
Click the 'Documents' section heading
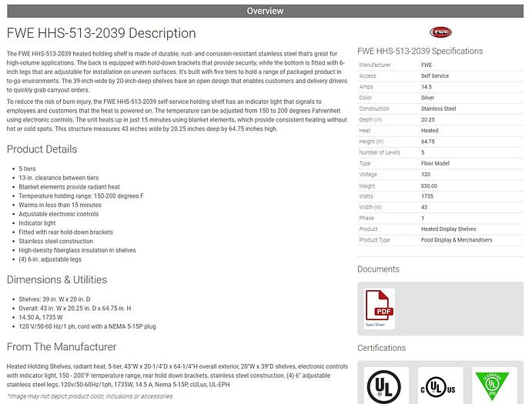click(x=378, y=269)
